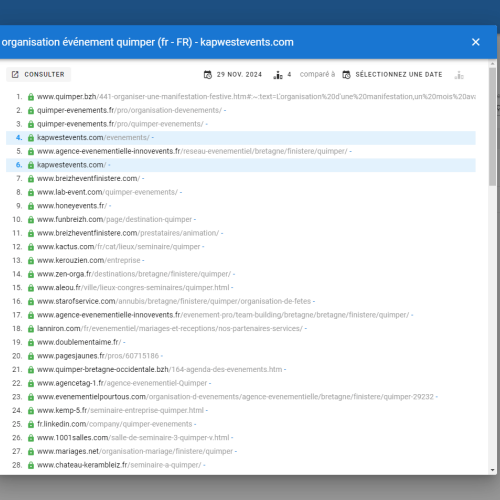
Task: Click green lock icon on www.kerouzien.com row
Action: tap(31, 261)
